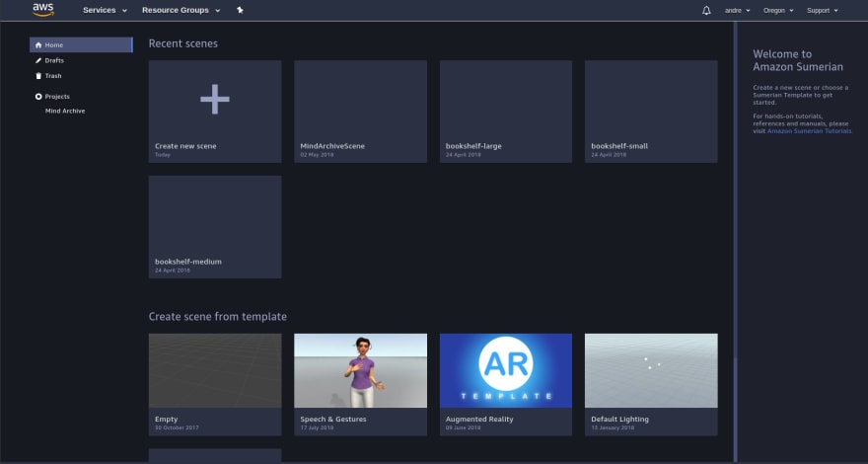Open the Amazon Sumerian Tutorials link
The image size is (868, 464).
point(809,131)
